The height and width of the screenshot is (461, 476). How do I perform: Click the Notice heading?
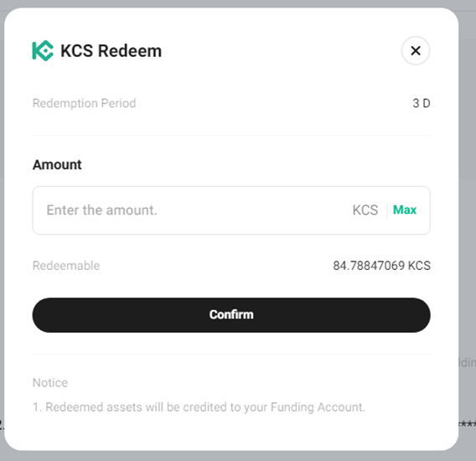[50, 383]
